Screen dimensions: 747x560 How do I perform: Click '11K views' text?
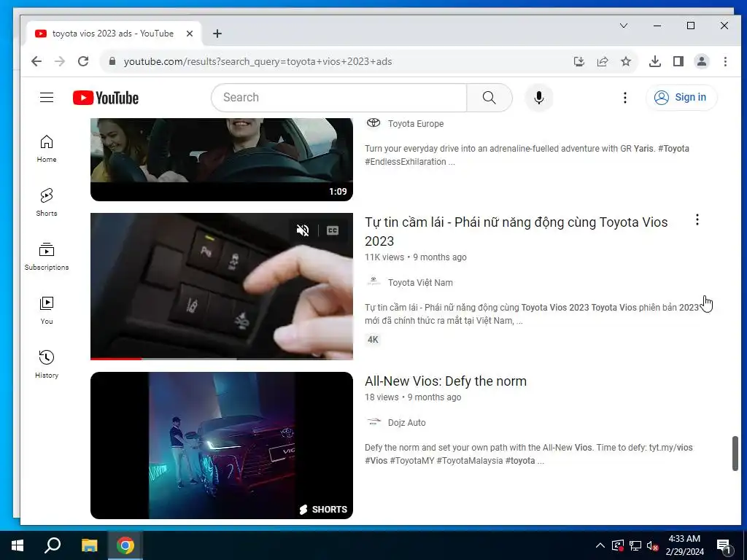coord(384,257)
